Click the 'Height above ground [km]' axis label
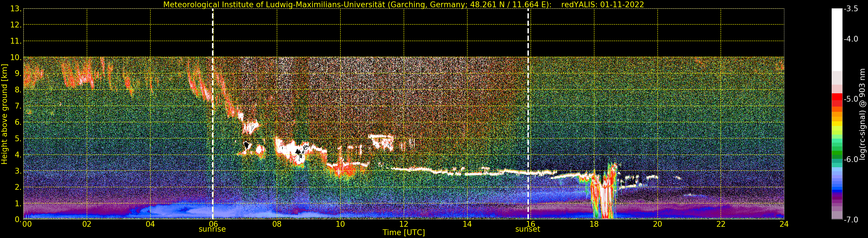This screenshot has height=238, width=868. (x=4, y=114)
